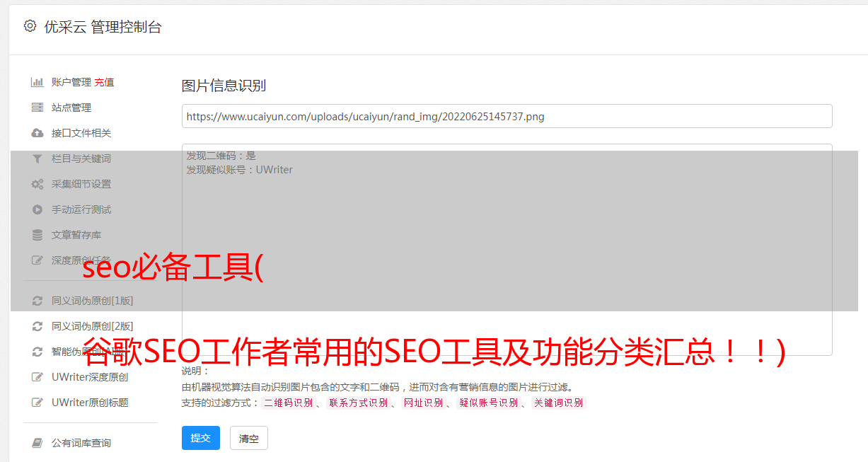Click the 关键词识别 tag
Image resolution: width=868 pixels, height=462 pixels.
(559, 403)
